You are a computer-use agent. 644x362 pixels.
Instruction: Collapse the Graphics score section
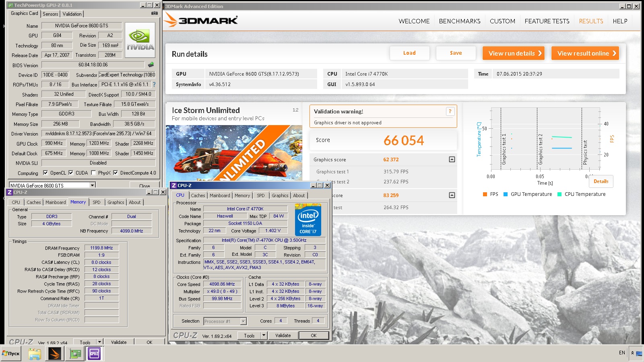(452, 159)
